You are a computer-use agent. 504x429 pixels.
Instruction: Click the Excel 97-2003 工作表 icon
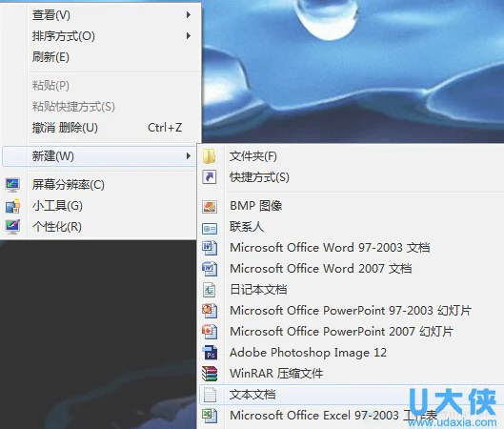pos(210,416)
